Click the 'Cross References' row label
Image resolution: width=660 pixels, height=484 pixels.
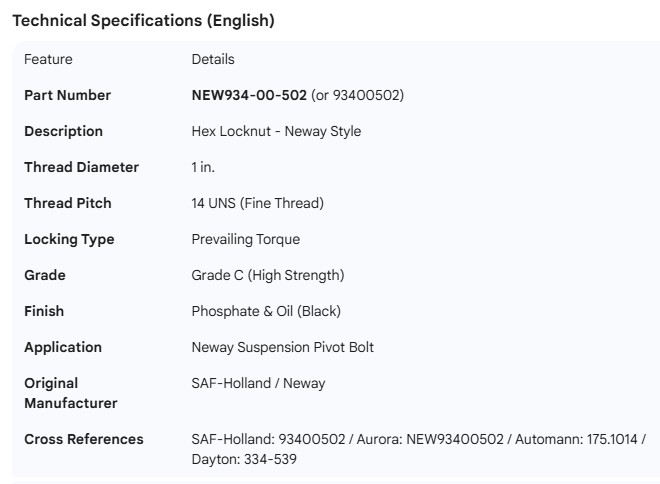pyautogui.click(x=83, y=439)
